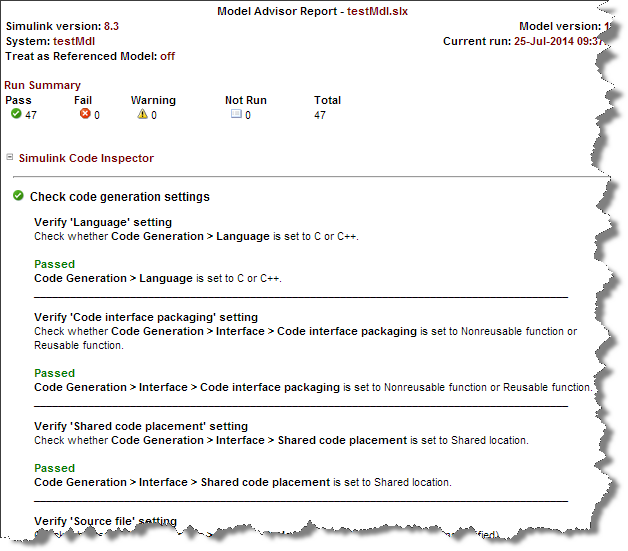Click Treat as Referenced Model 'off' value
The image size is (628, 551).
click(x=167, y=56)
